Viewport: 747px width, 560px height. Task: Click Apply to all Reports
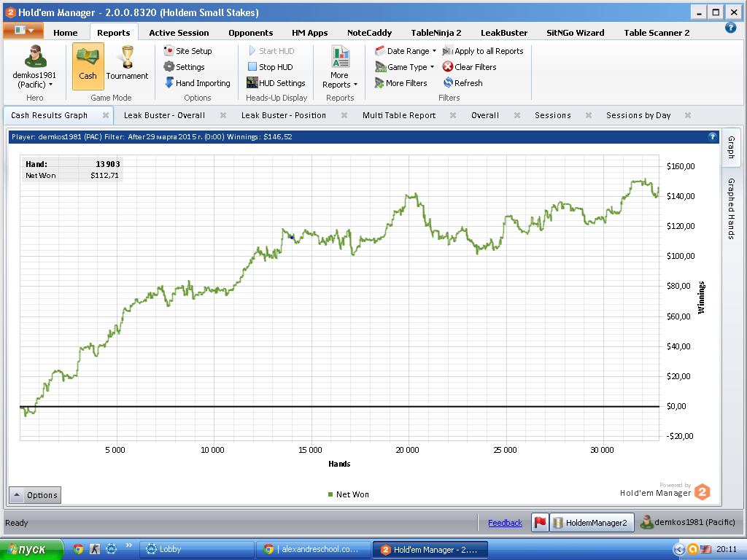[x=483, y=51]
